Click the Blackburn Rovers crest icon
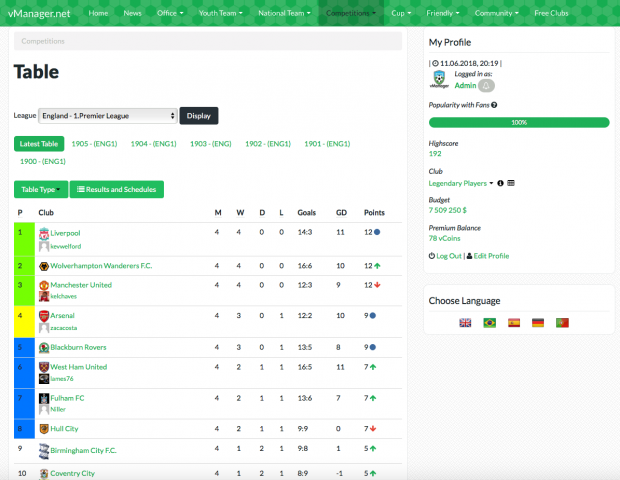This screenshot has width=620, height=480. coord(44,348)
